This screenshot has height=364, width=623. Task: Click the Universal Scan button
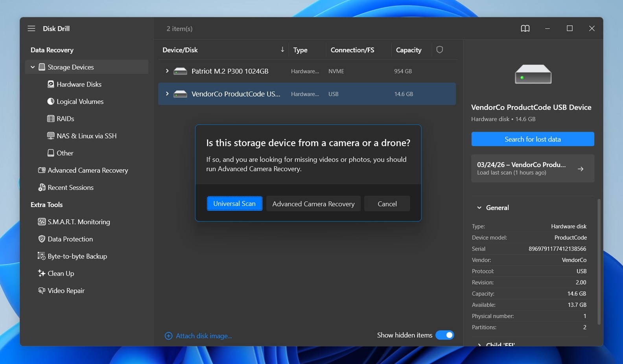[x=234, y=204]
